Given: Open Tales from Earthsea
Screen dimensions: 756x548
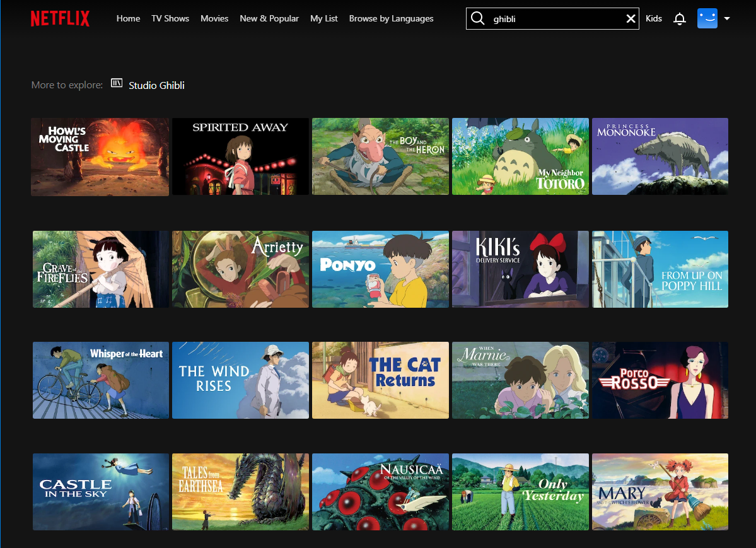Looking at the screenshot, I should (x=241, y=492).
